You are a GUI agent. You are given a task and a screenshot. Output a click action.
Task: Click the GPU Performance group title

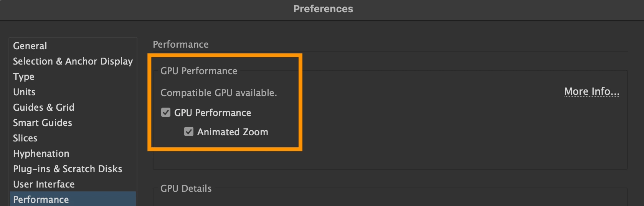click(x=199, y=71)
